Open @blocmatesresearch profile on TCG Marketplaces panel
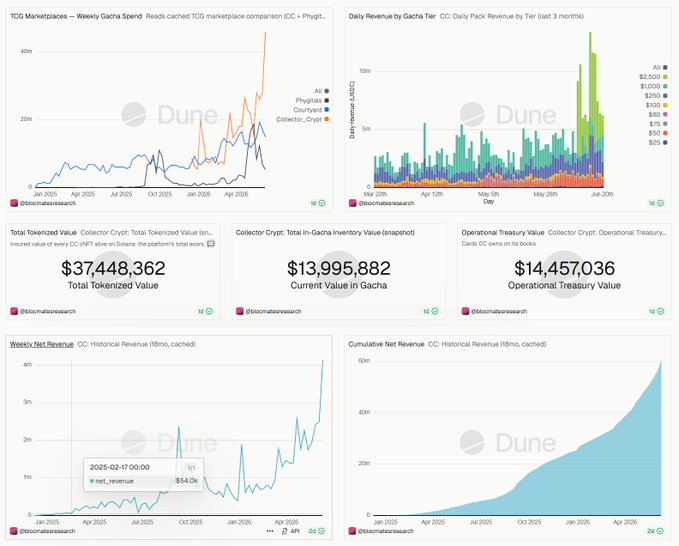Screen dimensions: 679x546 tap(43, 203)
